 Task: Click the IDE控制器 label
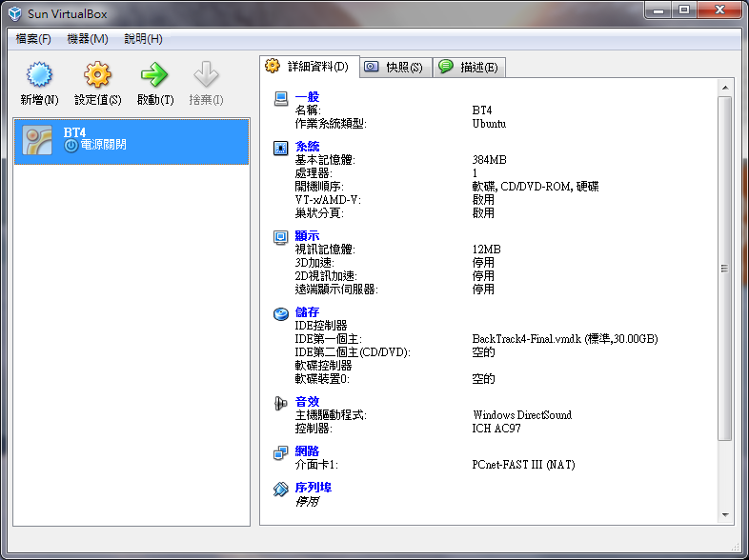point(321,326)
